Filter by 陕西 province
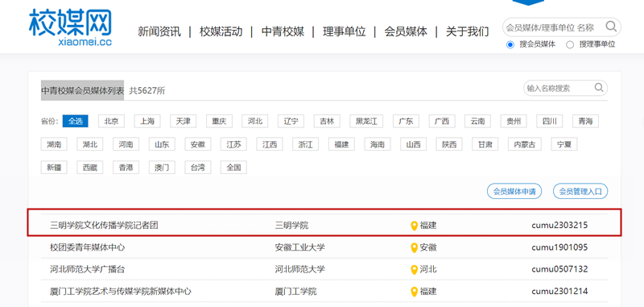Screen dimensions: 644x307 click(x=449, y=144)
